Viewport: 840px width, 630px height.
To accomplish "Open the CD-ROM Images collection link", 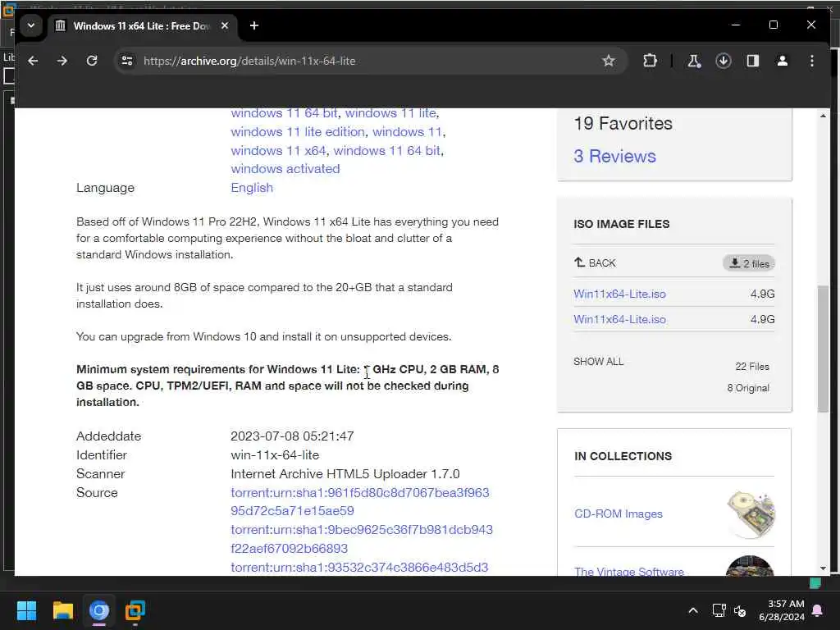I will [x=619, y=514].
